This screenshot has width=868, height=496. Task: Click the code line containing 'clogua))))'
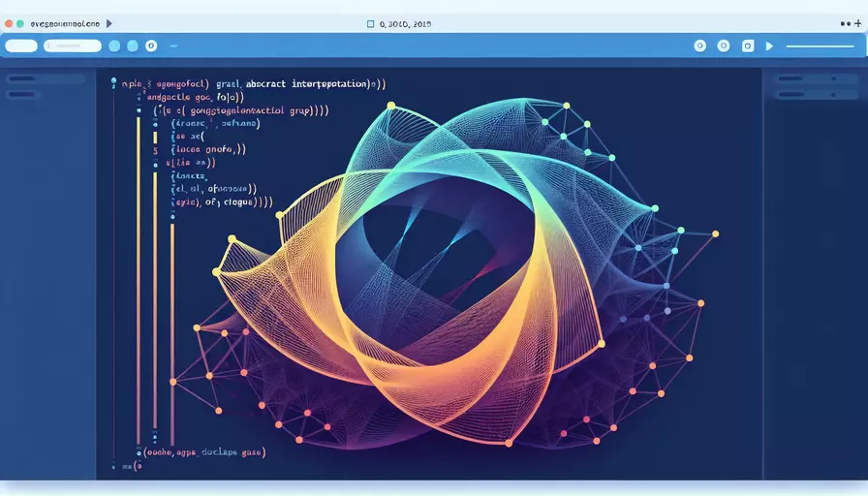[222, 202]
